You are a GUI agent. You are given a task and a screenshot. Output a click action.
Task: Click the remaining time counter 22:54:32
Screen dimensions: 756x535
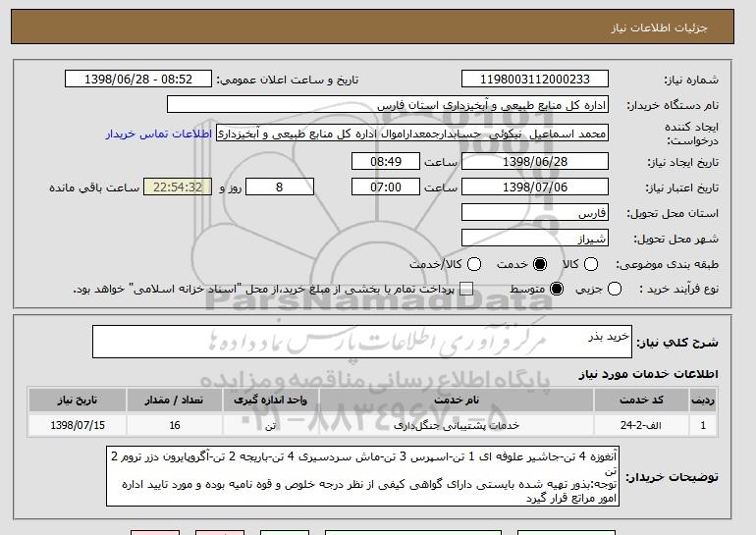(178, 187)
